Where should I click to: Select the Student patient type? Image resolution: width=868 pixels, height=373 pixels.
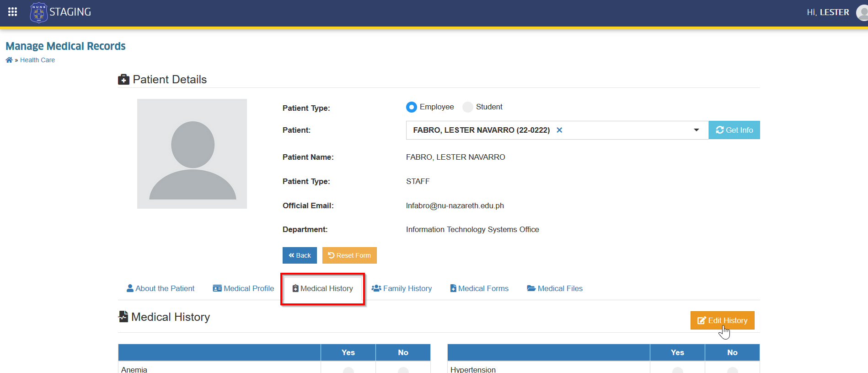pos(468,107)
